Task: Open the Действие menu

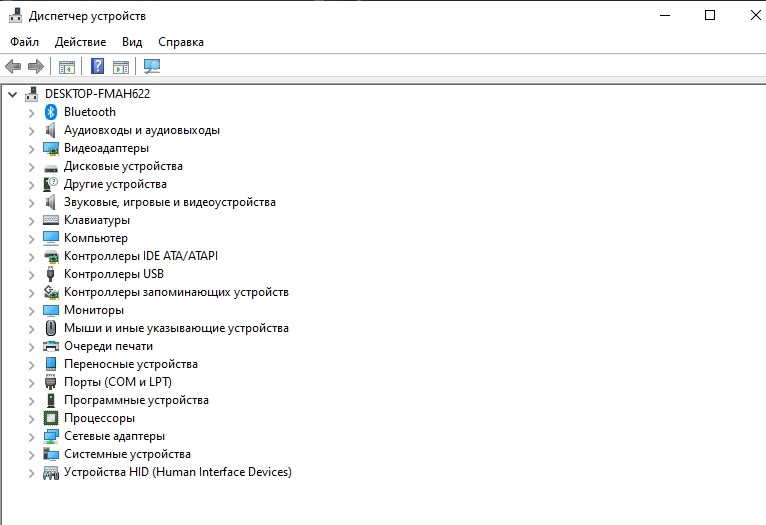Action: click(x=80, y=42)
